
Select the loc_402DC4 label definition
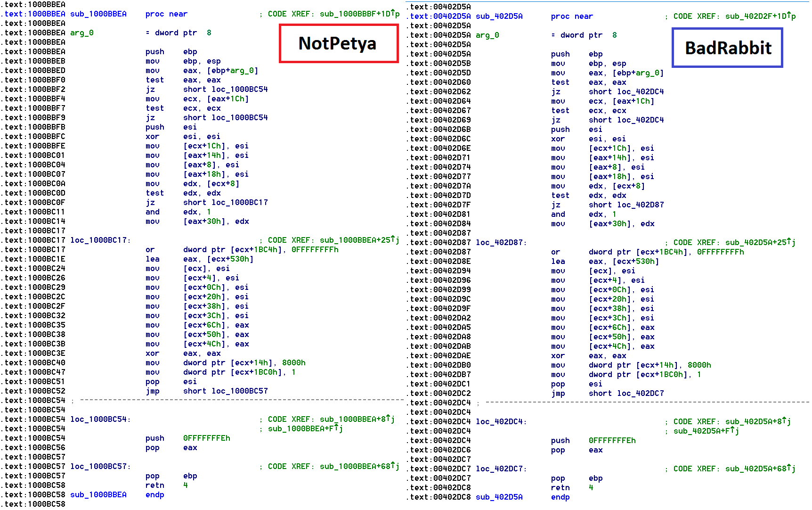[x=501, y=422]
